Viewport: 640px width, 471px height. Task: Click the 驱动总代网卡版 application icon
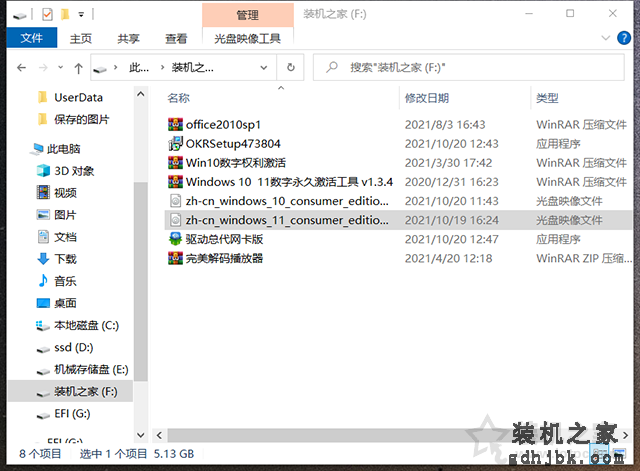click(x=175, y=239)
